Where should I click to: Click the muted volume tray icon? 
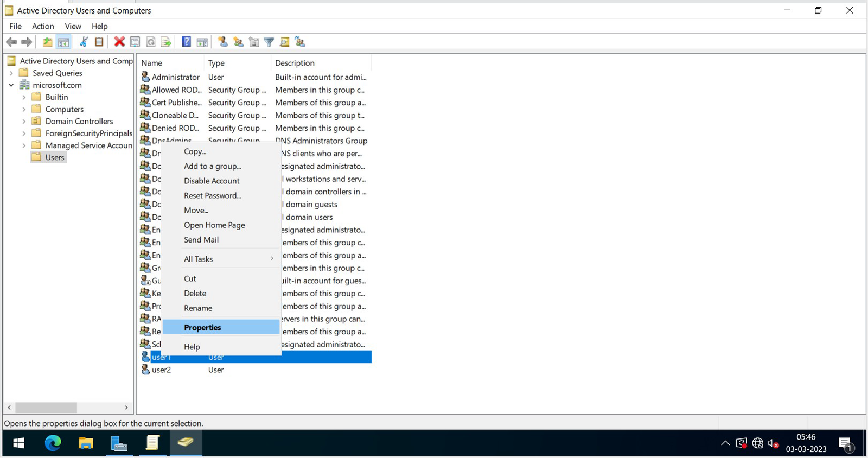(x=774, y=443)
